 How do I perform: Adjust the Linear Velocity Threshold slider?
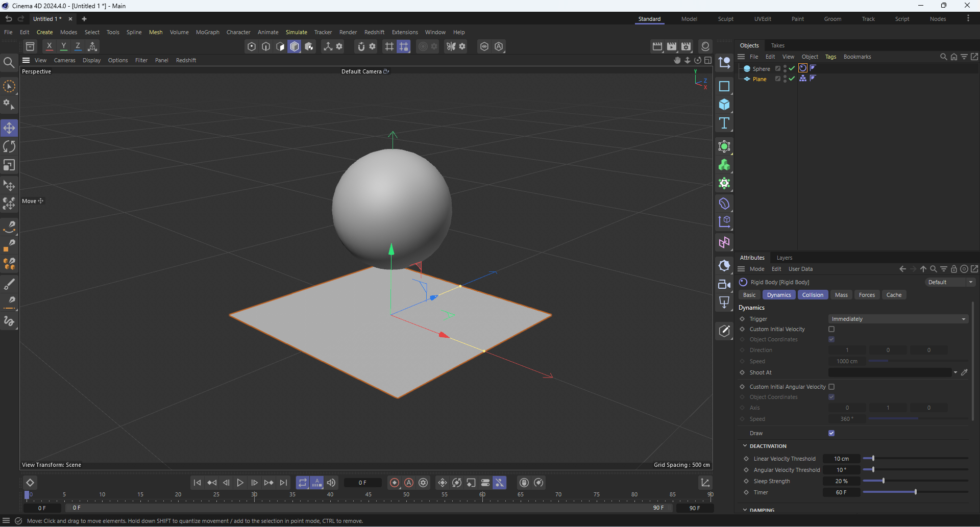point(915,459)
